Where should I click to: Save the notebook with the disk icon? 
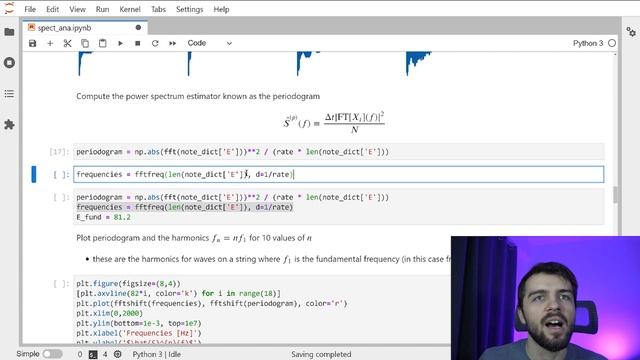33,43
